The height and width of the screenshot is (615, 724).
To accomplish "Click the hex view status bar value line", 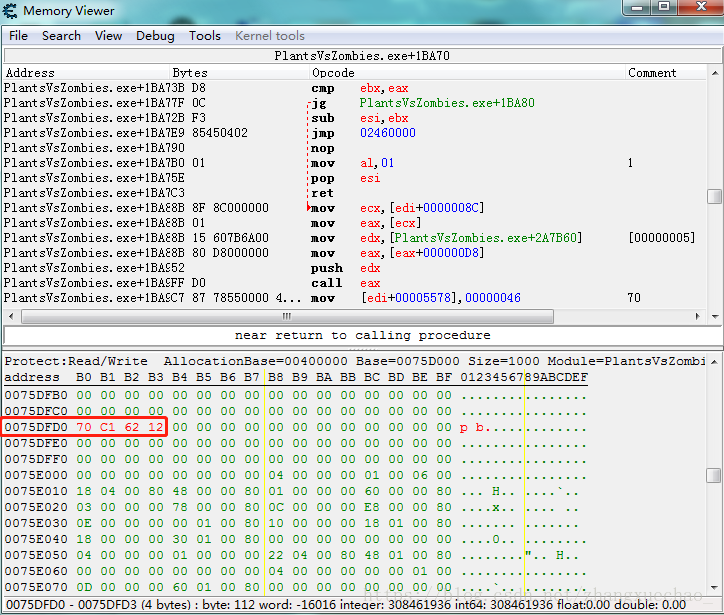I will (x=346, y=605).
